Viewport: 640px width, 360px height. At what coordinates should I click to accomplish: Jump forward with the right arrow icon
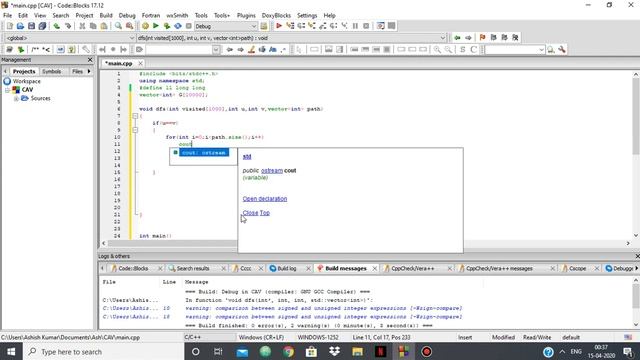click(x=468, y=38)
